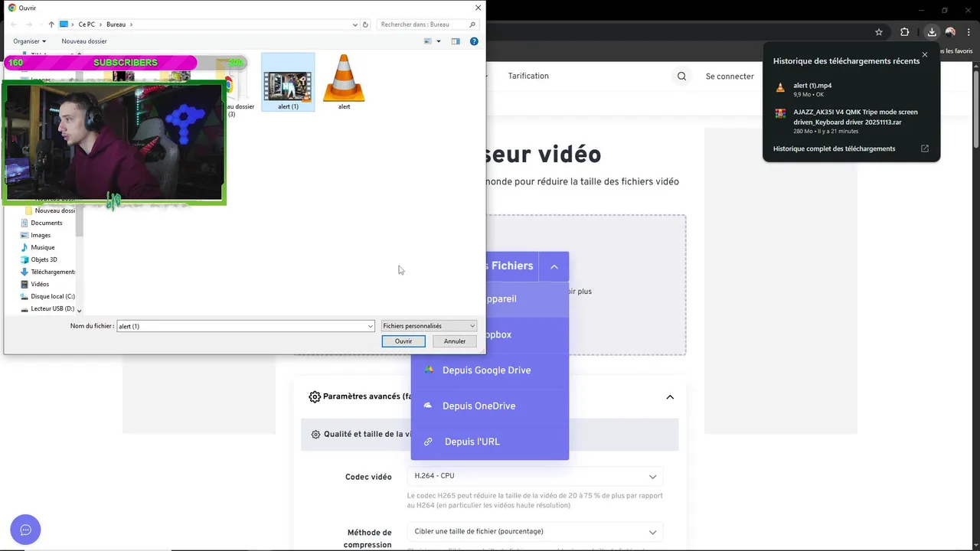
Task: Open Images in the navigation pane
Action: [41, 235]
